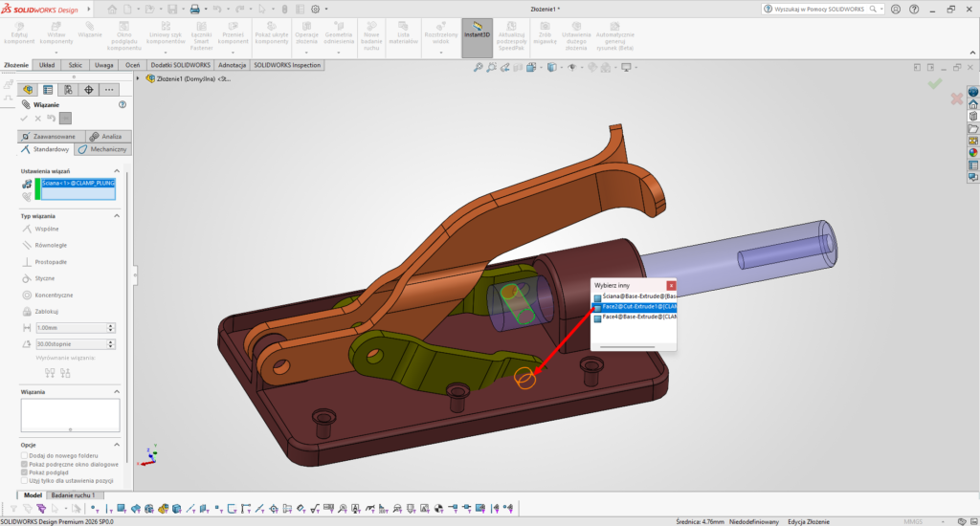This screenshot has width=980, height=526.
Task: Close the Wybierz inny popup
Action: click(671, 285)
